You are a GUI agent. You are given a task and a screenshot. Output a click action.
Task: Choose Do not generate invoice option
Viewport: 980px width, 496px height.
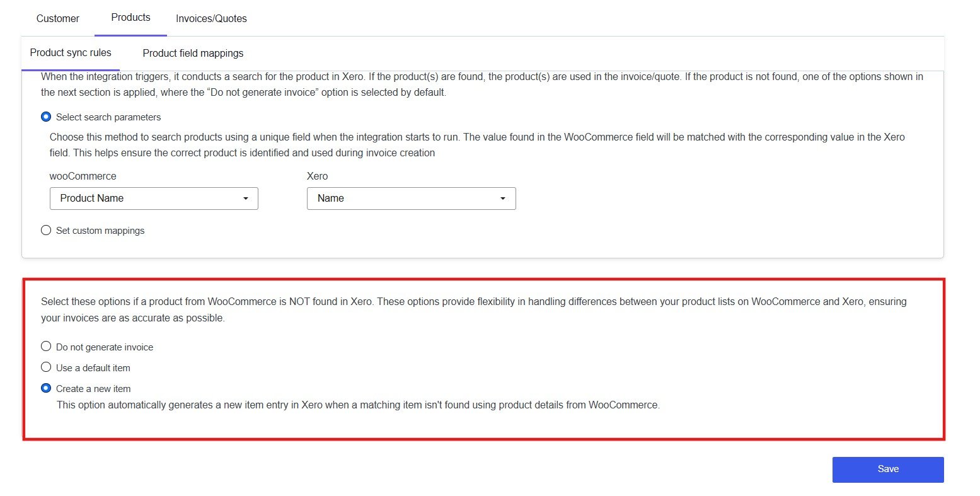tap(46, 346)
